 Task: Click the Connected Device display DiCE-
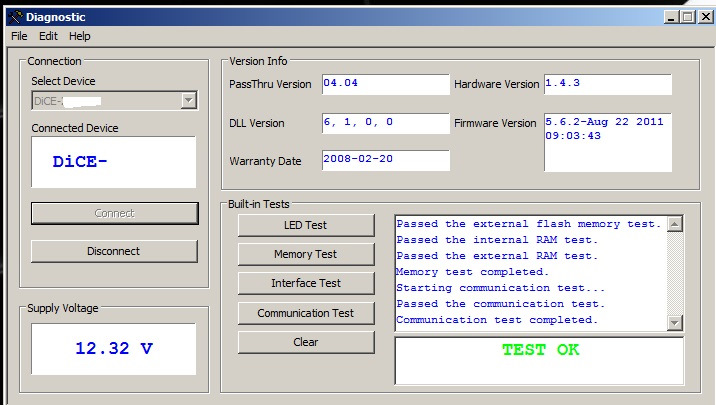(x=114, y=162)
